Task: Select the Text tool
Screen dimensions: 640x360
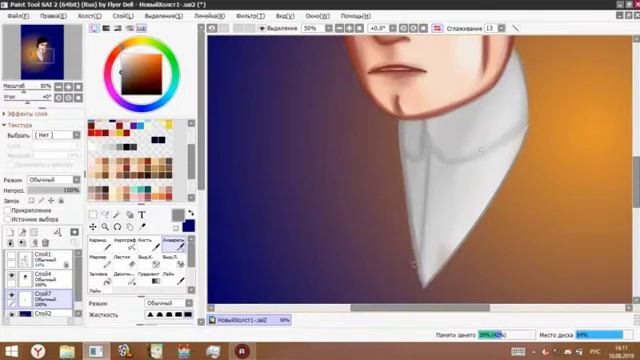Action: pos(142,215)
